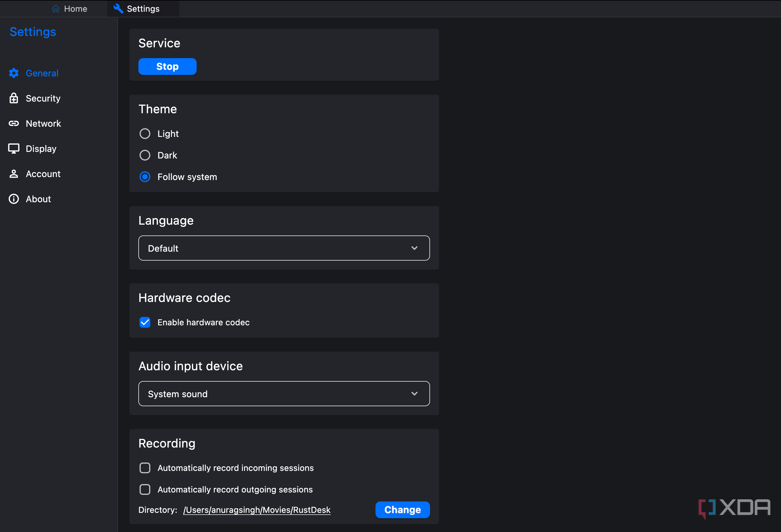This screenshot has height=532, width=781.
Task: Open the Audio input device dropdown
Action: tap(284, 394)
